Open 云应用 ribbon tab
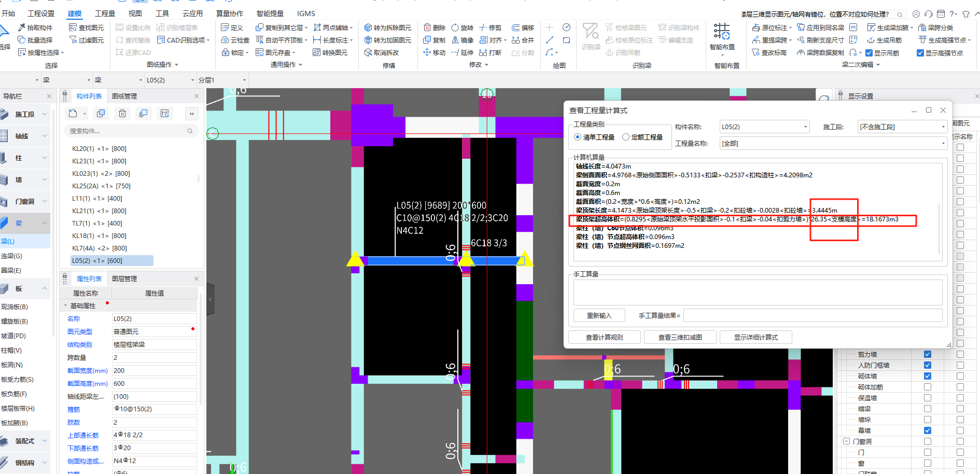Screen dimensions: 980x474 coord(193,13)
